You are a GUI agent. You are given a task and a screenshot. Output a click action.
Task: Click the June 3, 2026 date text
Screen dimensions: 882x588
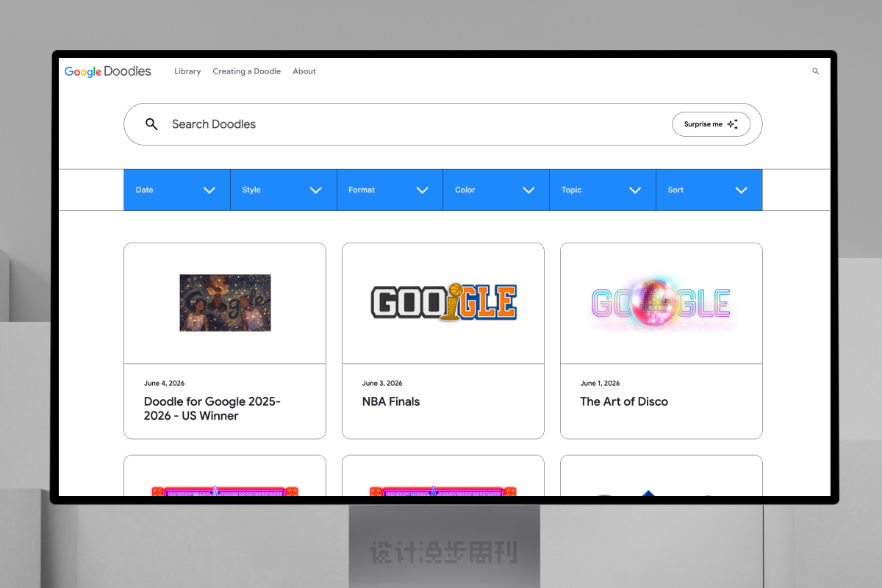382,383
